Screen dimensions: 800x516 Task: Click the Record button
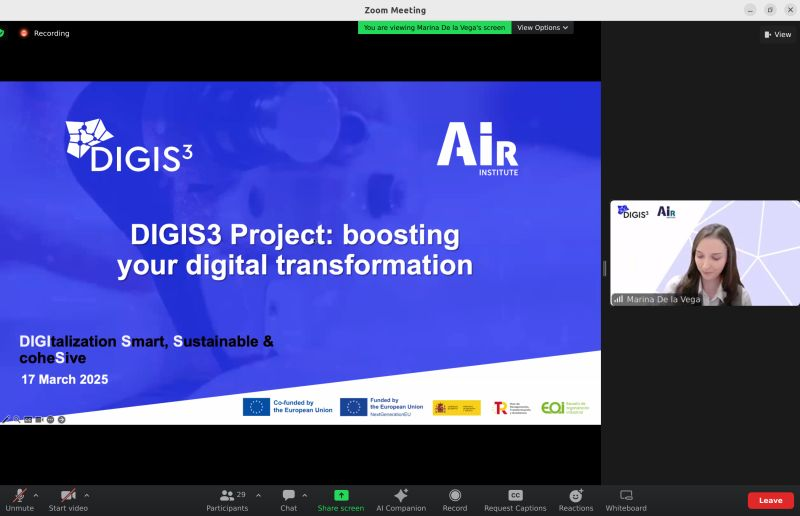455,500
